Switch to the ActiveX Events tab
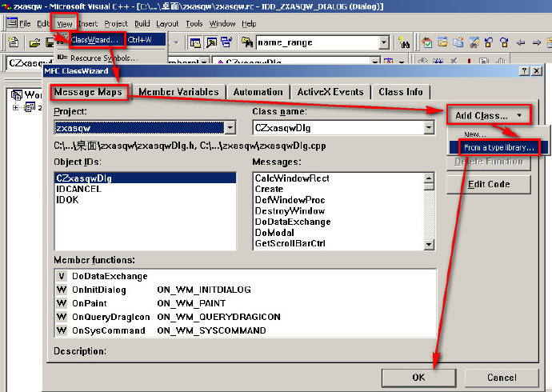 [x=330, y=92]
